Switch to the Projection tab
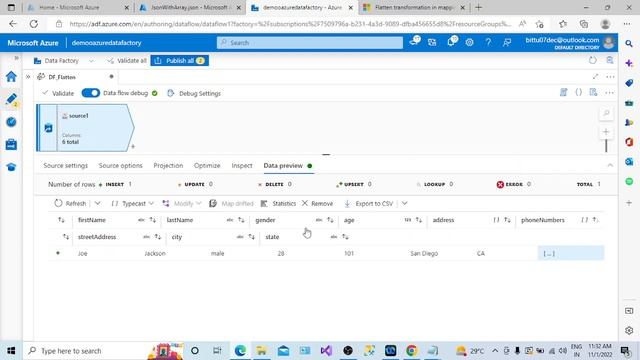 point(168,165)
